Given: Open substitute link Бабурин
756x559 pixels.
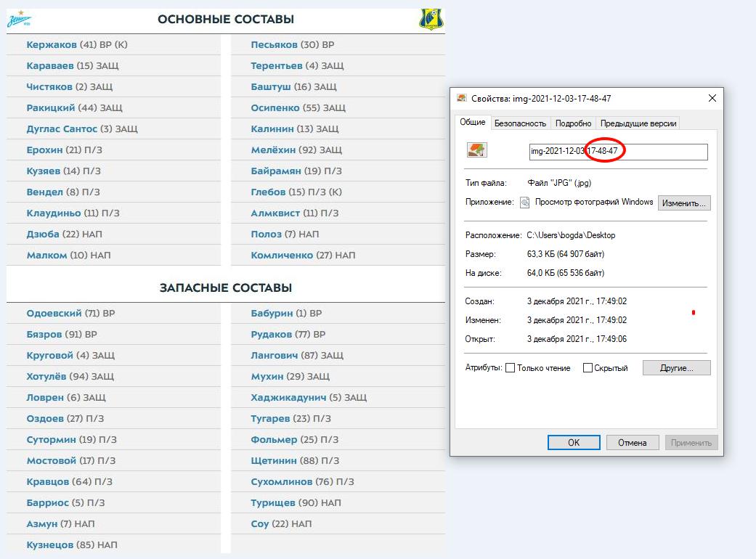Looking at the screenshot, I should (x=272, y=313).
